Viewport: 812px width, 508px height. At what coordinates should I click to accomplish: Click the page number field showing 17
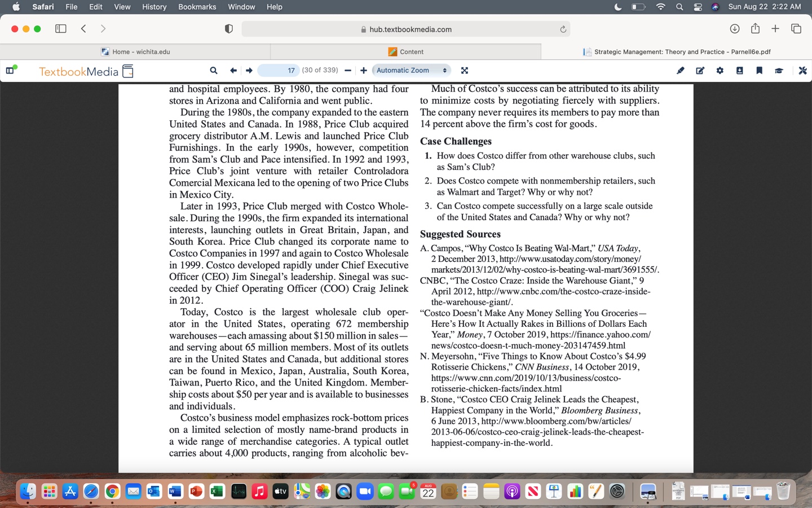279,71
